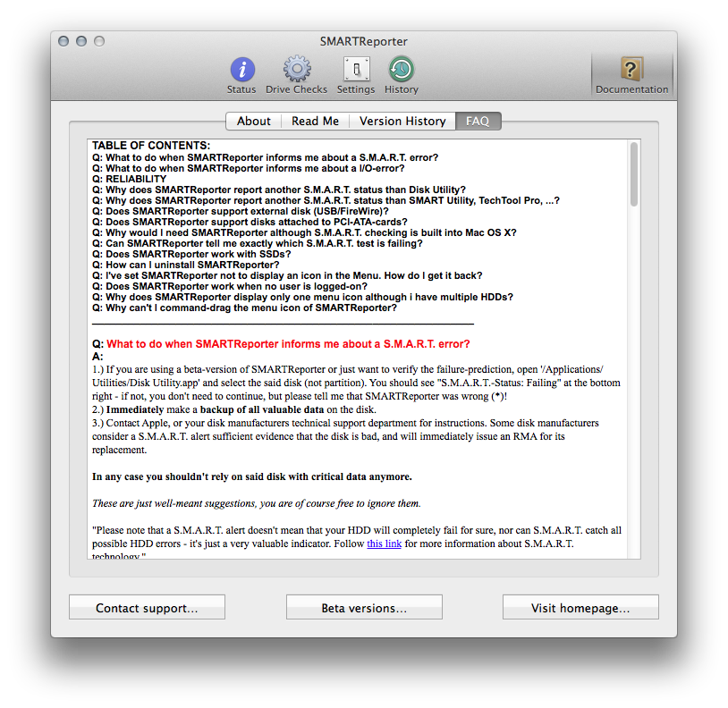Click the 'Contact Apple, or your disk manufacturers' line
728x708 pixels.
pos(345,423)
